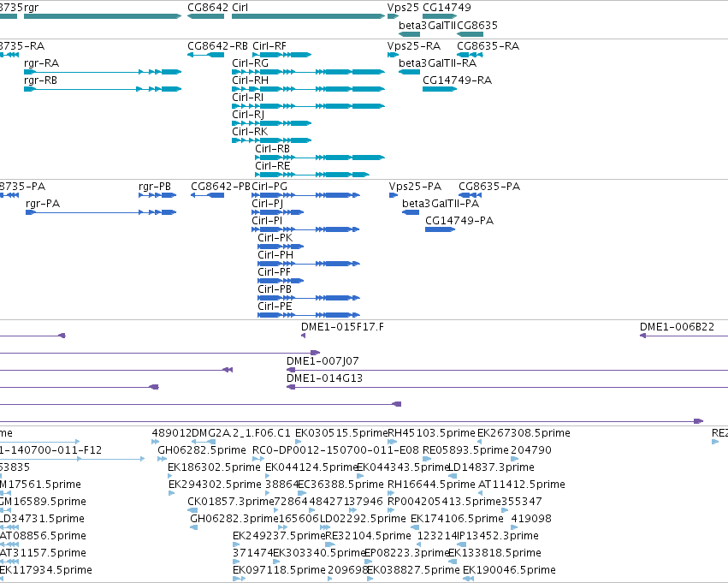Screen dimensions: 728x583
Task: Select the Cirl-PJ protein label
Action: tap(268, 204)
